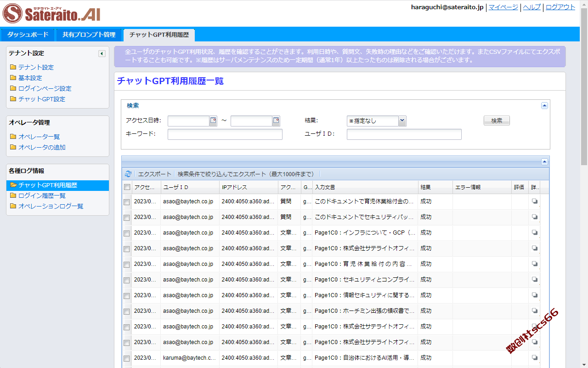Open detail icon for ホーチミン出張 row
The height and width of the screenshot is (368, 588).
(534, 311)
